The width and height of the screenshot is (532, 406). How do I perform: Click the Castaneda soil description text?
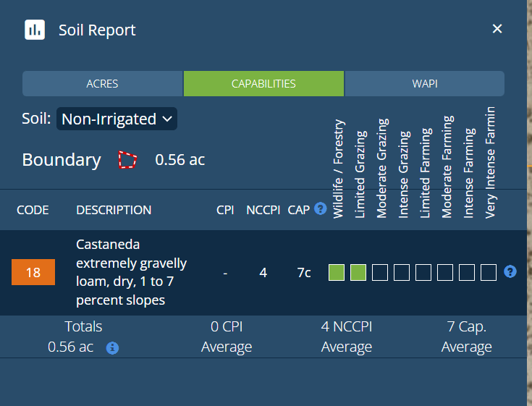131,272
